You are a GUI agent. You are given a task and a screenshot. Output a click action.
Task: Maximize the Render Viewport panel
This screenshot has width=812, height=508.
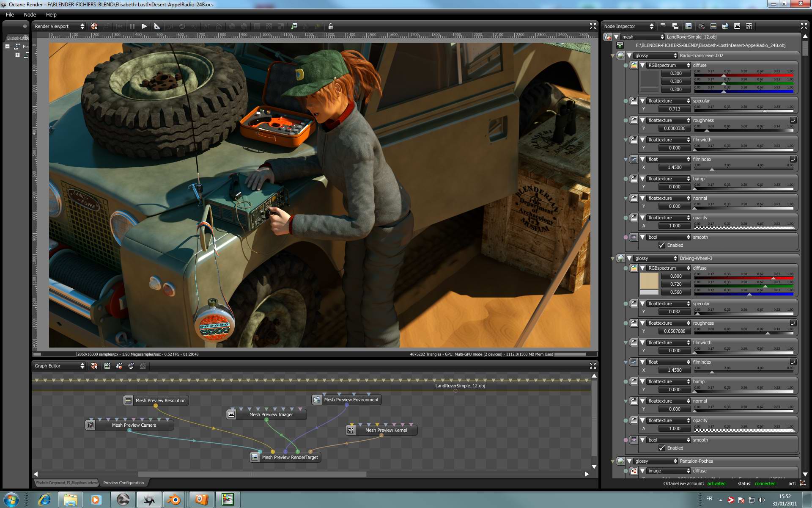point(593,26)
